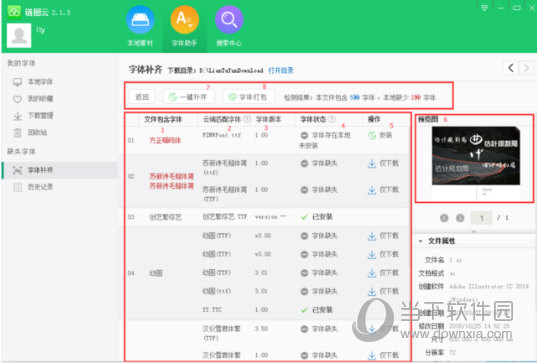Download 幼圆(TTF) version 3.01 via 仅下载
This screenshot has height=363, width=537.
tap(383, 273)
